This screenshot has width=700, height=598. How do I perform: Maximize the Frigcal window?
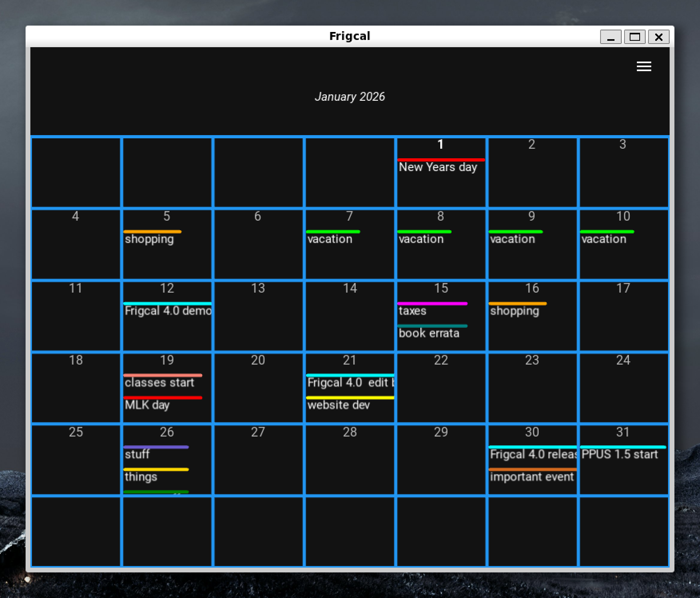pyautogui.click(x=634, y=37)
